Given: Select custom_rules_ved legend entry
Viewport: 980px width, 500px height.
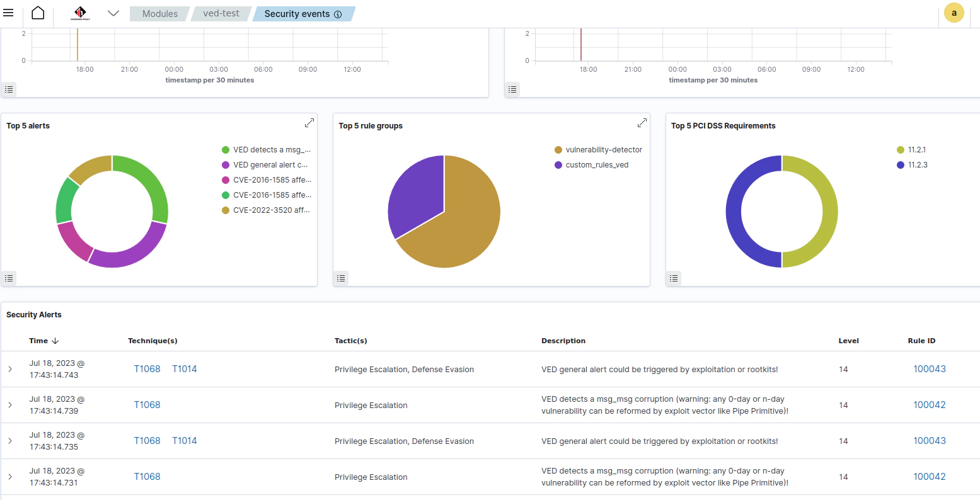Looking at the screenshot, I should tap(592, 165).
